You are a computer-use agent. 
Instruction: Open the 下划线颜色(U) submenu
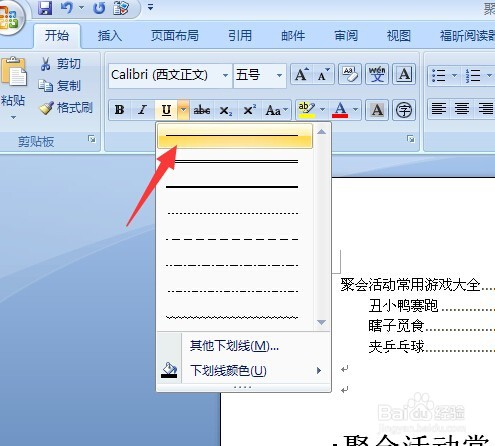point(243,370)
